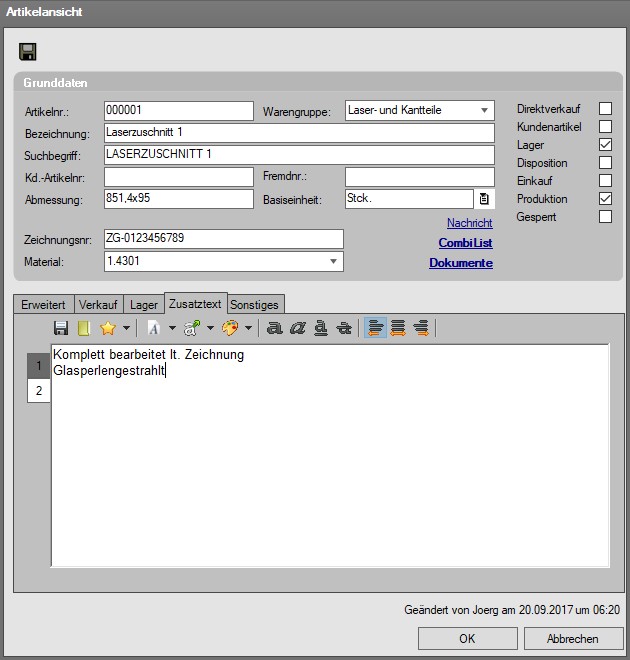The height and width of the screenshot is (660, 630).
Task: Toggle bold text formatting
Action: 275,328
